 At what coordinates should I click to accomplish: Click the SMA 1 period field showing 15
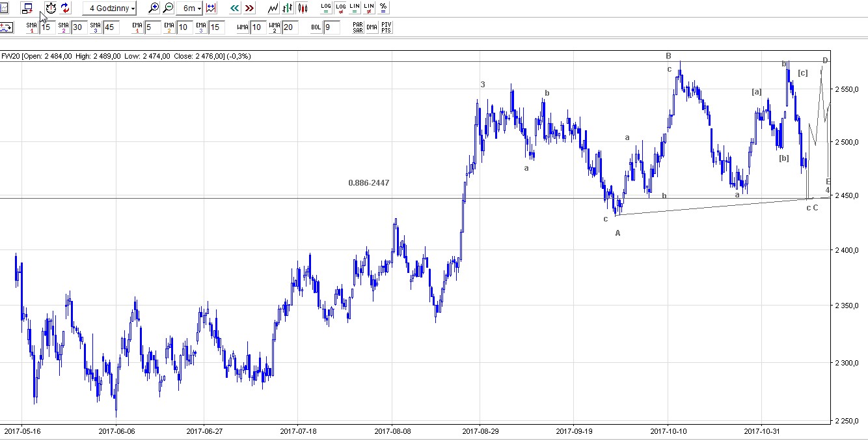[x=47, y=27]
